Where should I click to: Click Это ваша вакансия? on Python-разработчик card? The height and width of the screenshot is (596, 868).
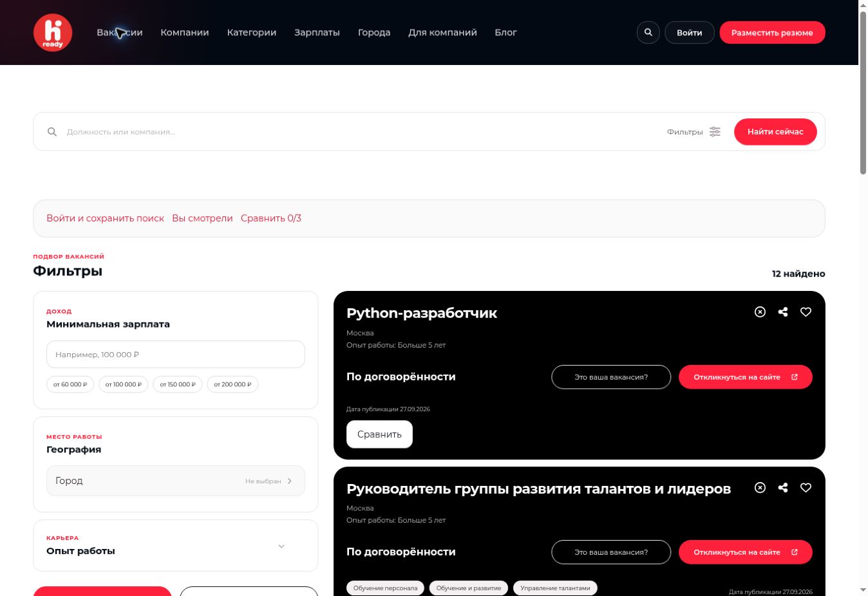(611, 377)
